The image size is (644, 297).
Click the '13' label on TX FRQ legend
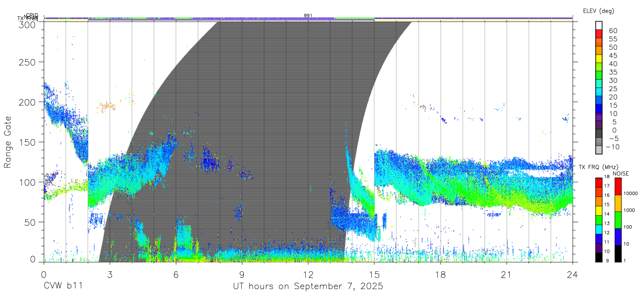click(608, 223)
